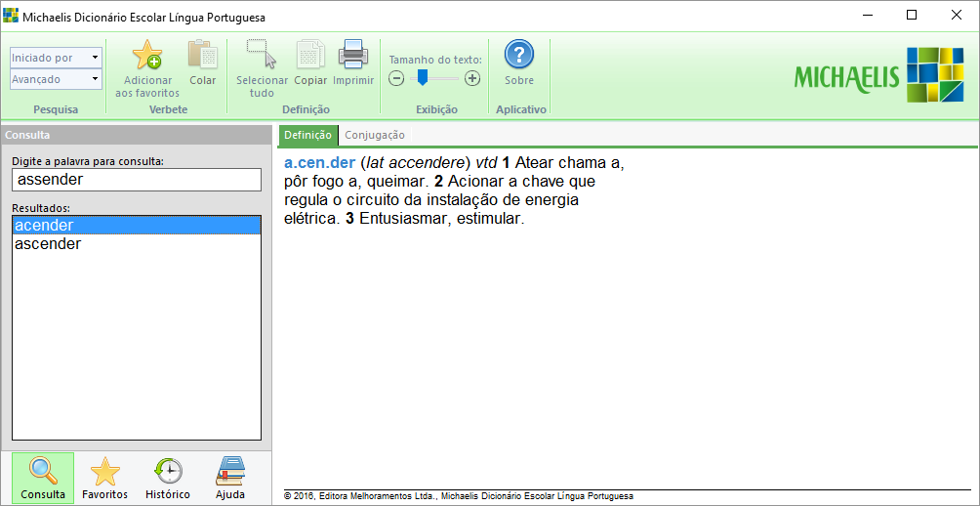
Task: Click the Michaelis app icon in the title bar
Action: (x=11, y=15)
